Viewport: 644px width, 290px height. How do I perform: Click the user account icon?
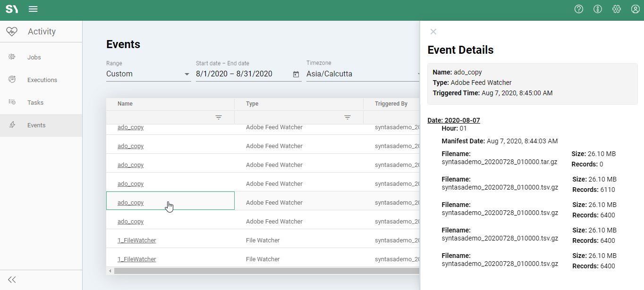635,9
